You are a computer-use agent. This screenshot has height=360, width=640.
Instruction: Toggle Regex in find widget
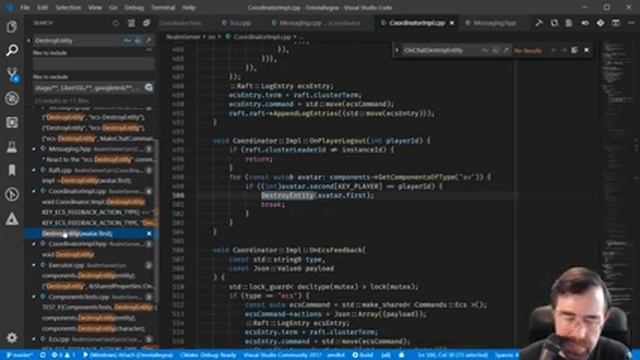pyautogui.click(x=506, y=50)
